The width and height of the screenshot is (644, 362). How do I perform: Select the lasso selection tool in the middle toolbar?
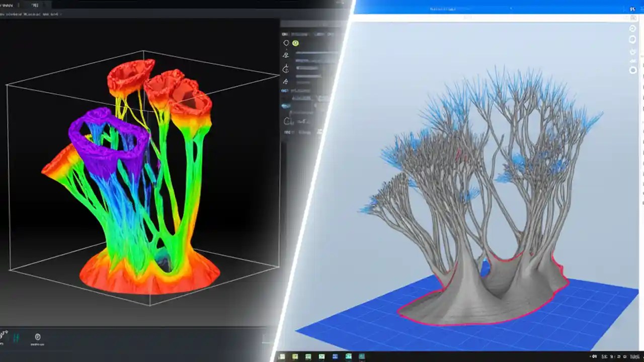pos(286,43)
